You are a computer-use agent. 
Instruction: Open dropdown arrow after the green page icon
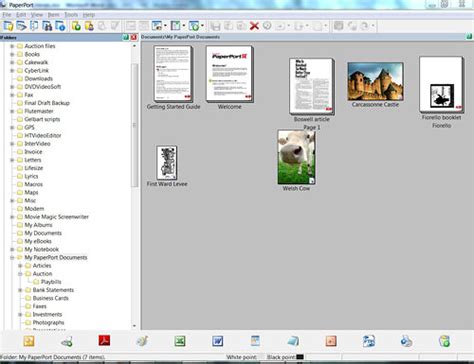(x=184, y=26)
